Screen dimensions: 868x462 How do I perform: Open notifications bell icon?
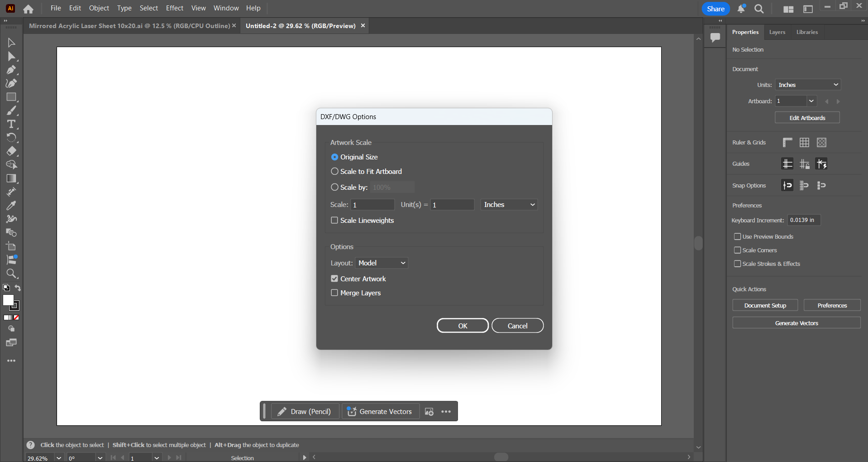(x=741, y=9)
